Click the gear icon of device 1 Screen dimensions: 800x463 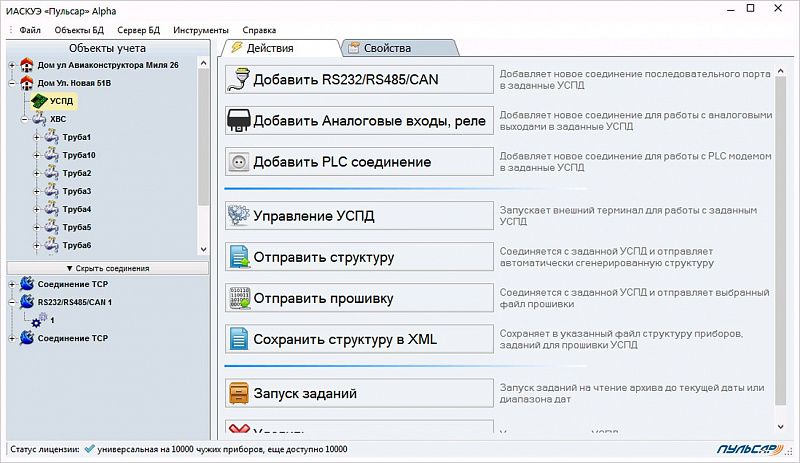[x=39, y=321]
